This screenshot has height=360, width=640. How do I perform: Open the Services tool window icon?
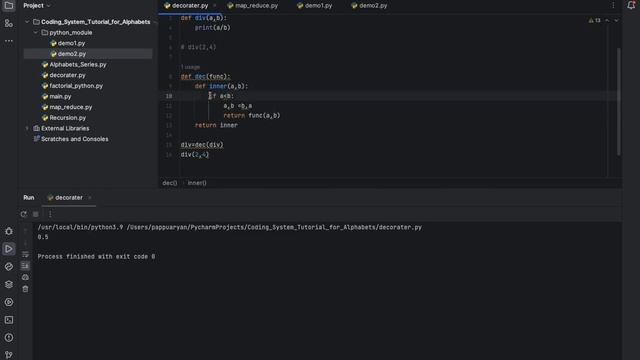(9, 302)
